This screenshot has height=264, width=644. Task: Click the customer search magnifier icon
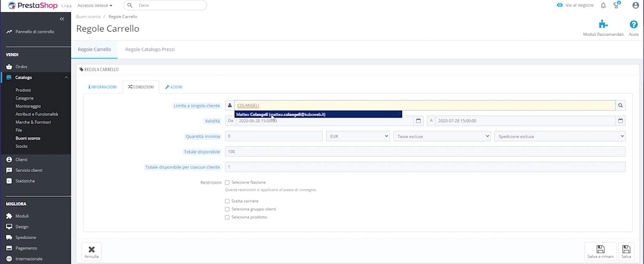pos(620,106)
